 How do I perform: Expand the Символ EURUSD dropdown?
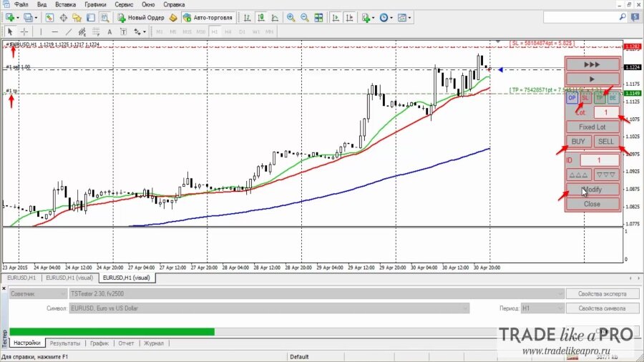pyautogui.click(x=270, y=308)
